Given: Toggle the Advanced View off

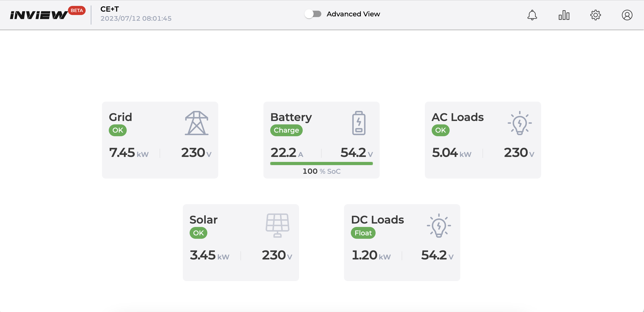Looking at the screenshot, I should (312, 14).
